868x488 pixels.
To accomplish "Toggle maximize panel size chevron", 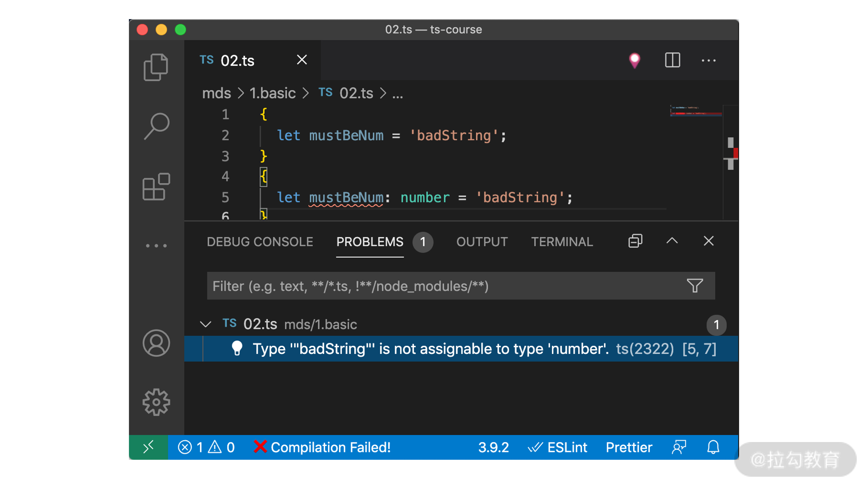I will pos(672,241).
